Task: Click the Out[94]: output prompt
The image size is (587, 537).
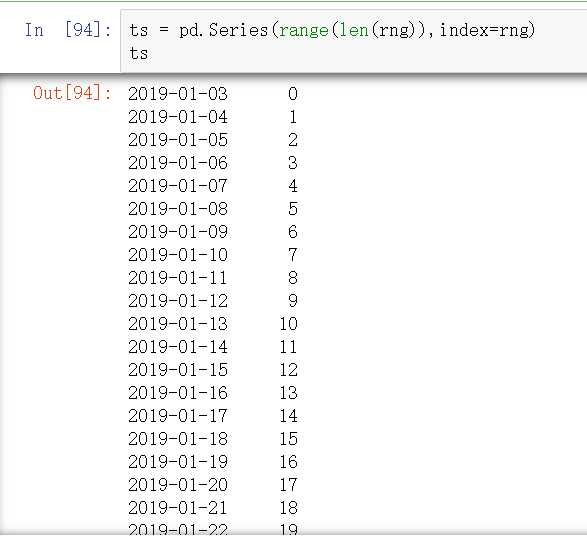Action: pyautogui.click(x=72, y=93)
